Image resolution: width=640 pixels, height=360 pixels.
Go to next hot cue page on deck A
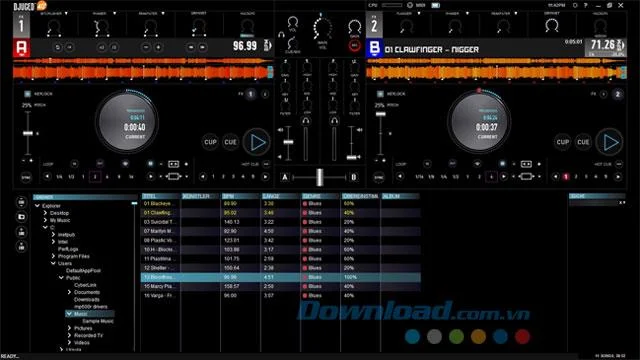[265, 177]
